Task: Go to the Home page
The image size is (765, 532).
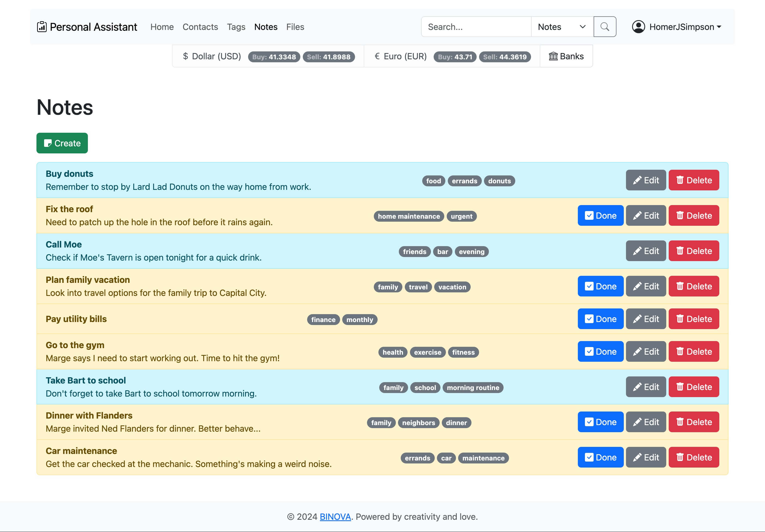Action: click(162, 27)
